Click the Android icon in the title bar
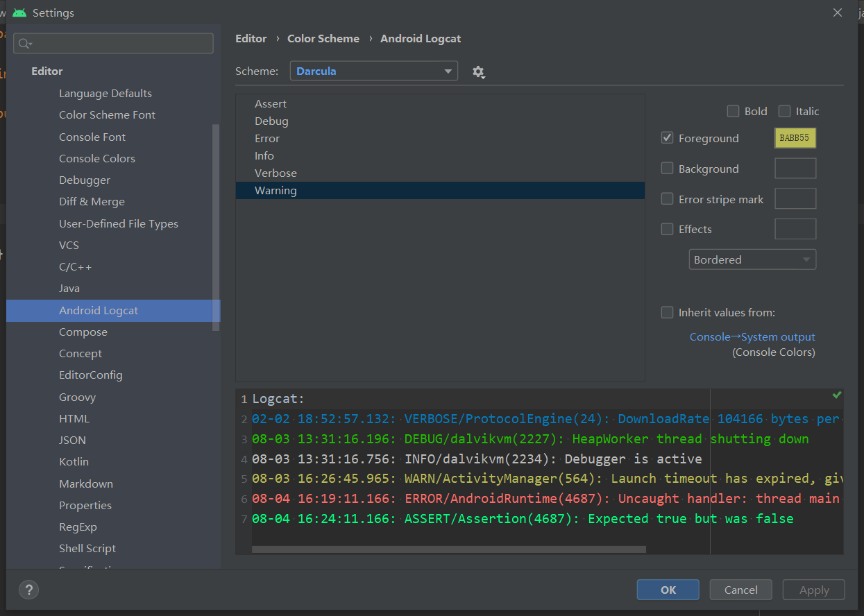This screenshot has height=616, width=864. click(19, 12)
